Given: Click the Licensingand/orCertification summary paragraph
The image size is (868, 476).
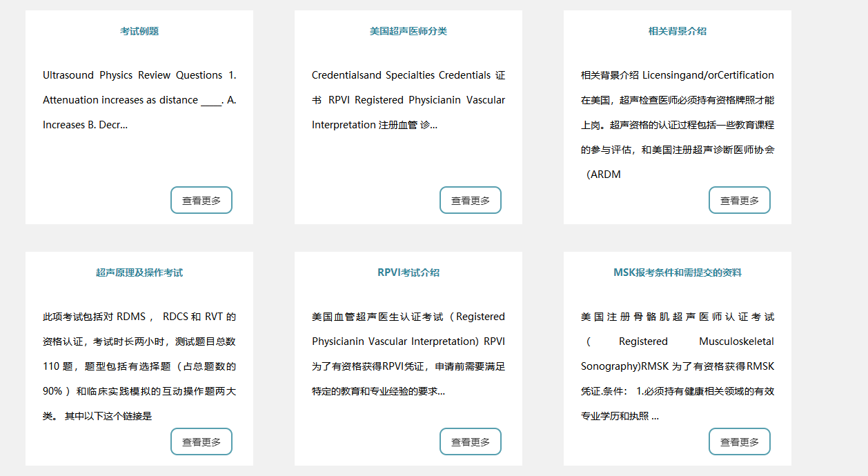Looking at the screenshot, I should point(677,112).
